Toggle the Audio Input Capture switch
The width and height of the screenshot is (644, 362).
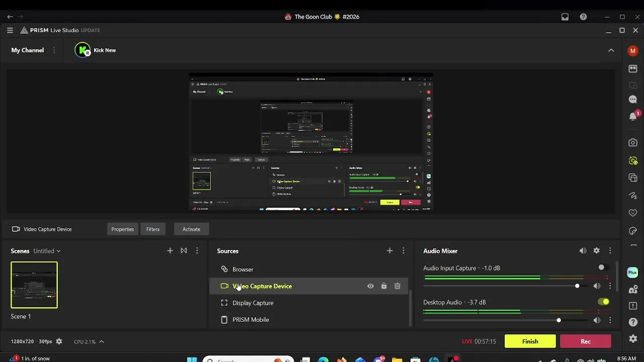pos(603,267)
